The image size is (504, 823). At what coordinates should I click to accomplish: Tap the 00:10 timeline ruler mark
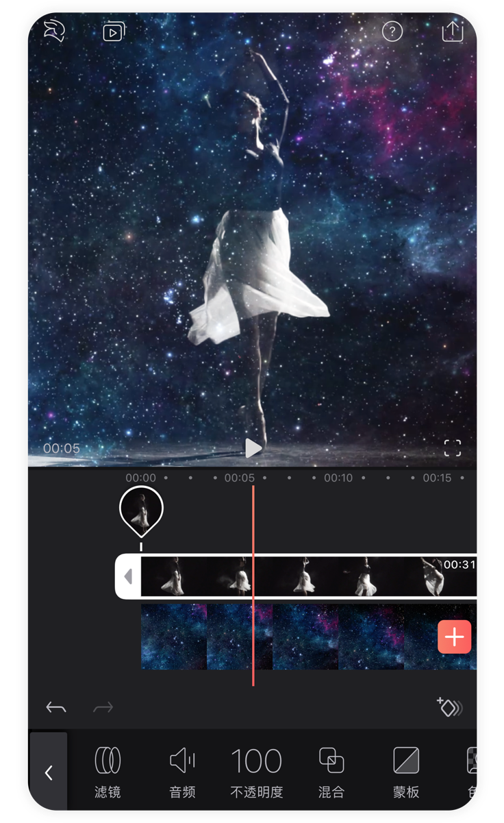(x=338, y=478)
